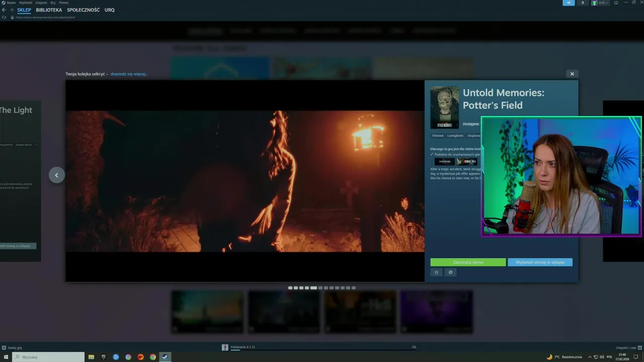Select the Łamigłówki tag
This screenshot has width=644, height=362.
[x=456, y=136]
